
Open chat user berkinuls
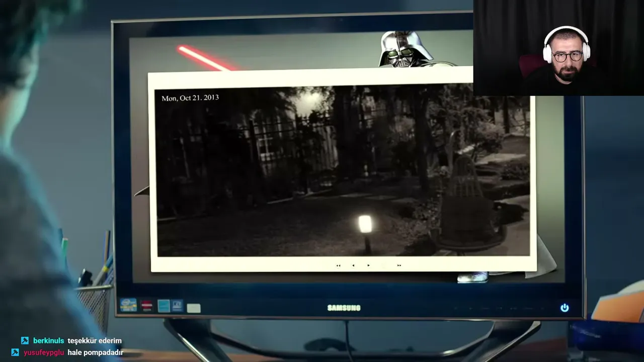49,341
